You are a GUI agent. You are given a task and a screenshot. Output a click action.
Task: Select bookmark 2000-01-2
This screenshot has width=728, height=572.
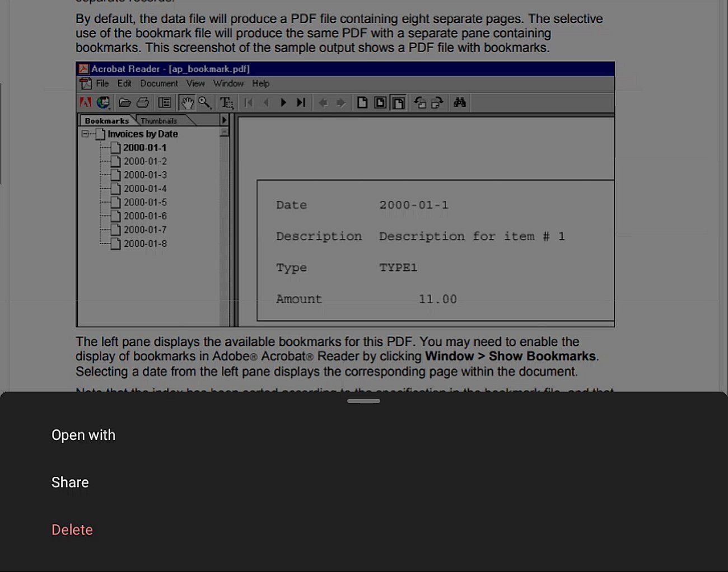(x=145, y=161)
